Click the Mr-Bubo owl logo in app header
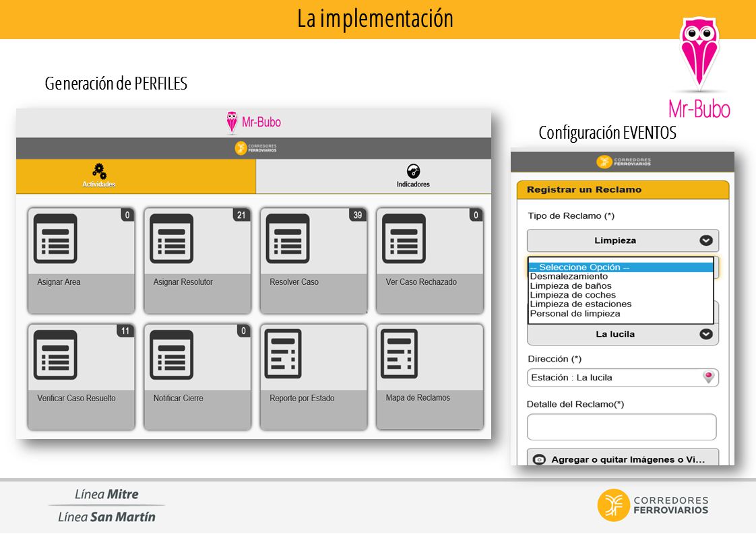Image resolution: width=756 pixels, height=534 pixels. tap(253, 123)
